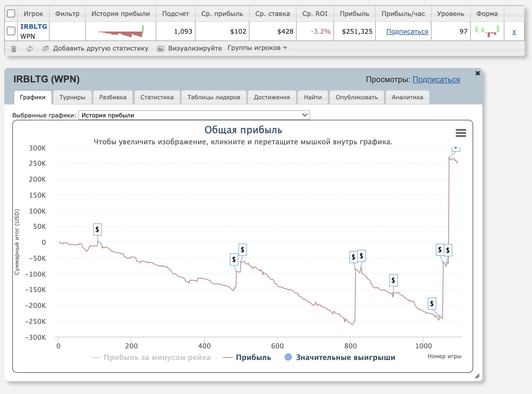Close the IRBLTG details panel
This screenshot has height=394, width=532.
point(477,73)
